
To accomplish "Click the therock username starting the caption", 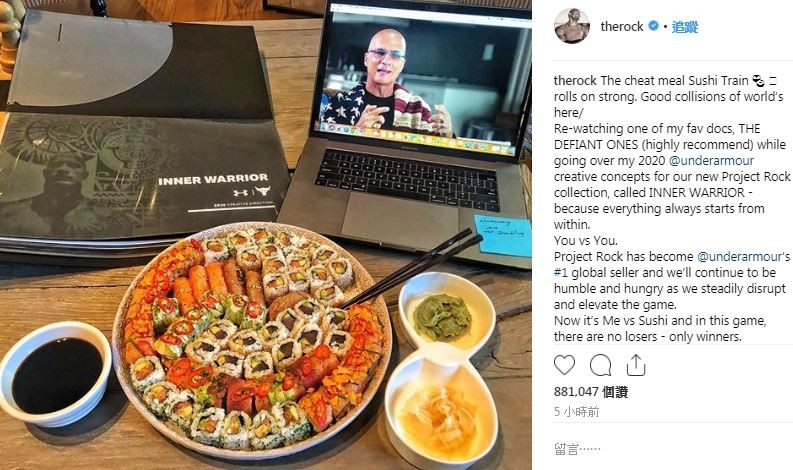I will (575, 80).
